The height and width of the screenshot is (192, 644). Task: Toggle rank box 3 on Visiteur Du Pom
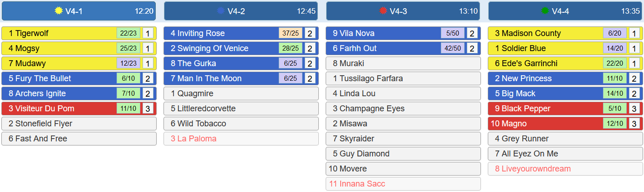click(x=148, y=109)
